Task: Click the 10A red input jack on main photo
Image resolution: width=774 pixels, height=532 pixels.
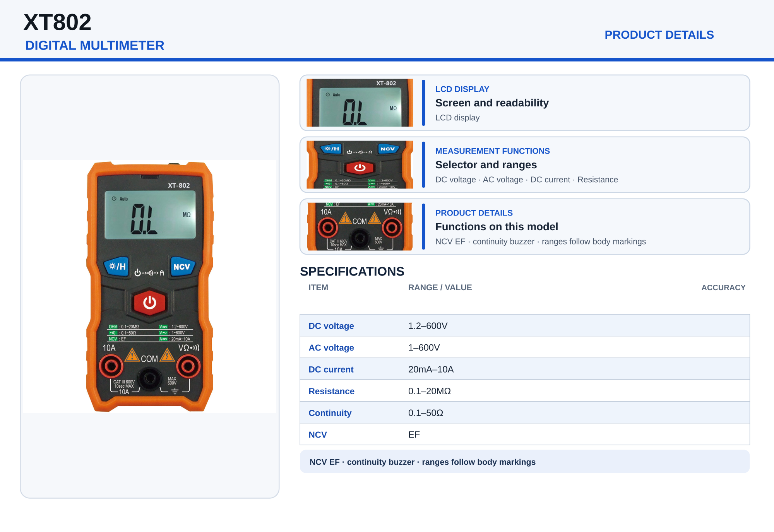Action: (x=111, y=366)
